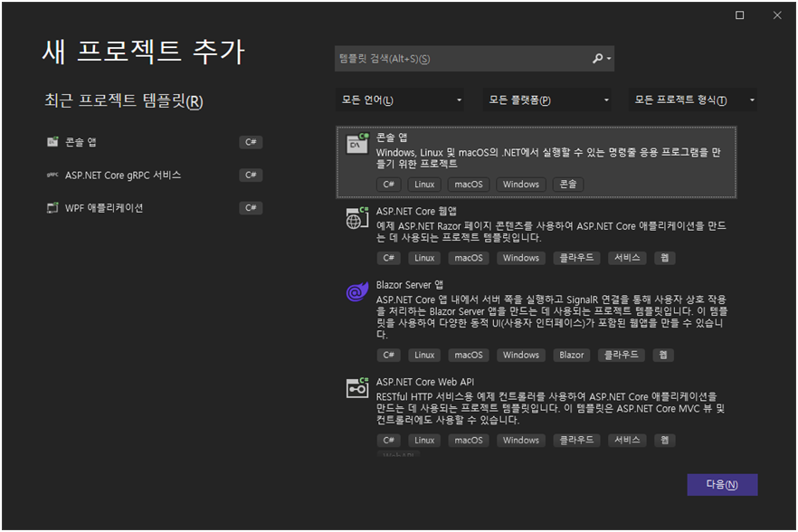Click 클라우드 tag under ASP.NET Core 웹앱
798x532 pixels.
point(576,258)
